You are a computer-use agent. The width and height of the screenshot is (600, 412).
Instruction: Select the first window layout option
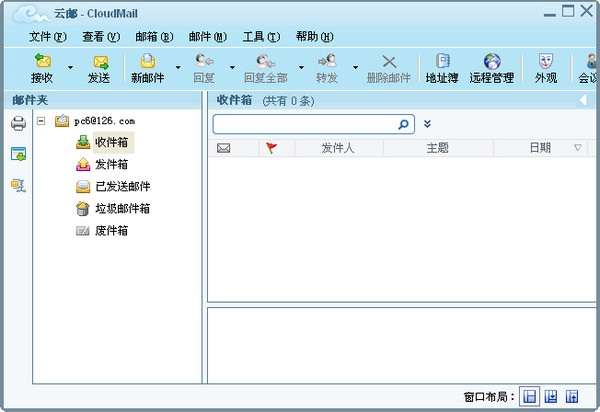[x=530, y=396]
